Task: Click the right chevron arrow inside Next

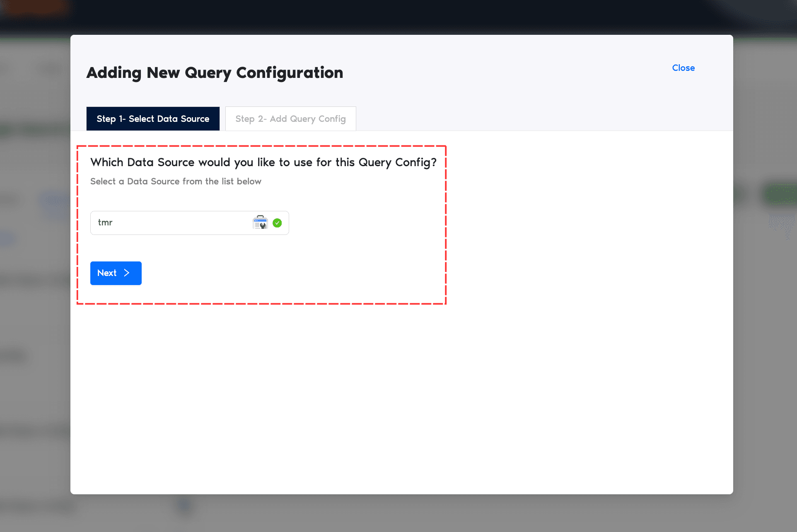Action: 127,273
